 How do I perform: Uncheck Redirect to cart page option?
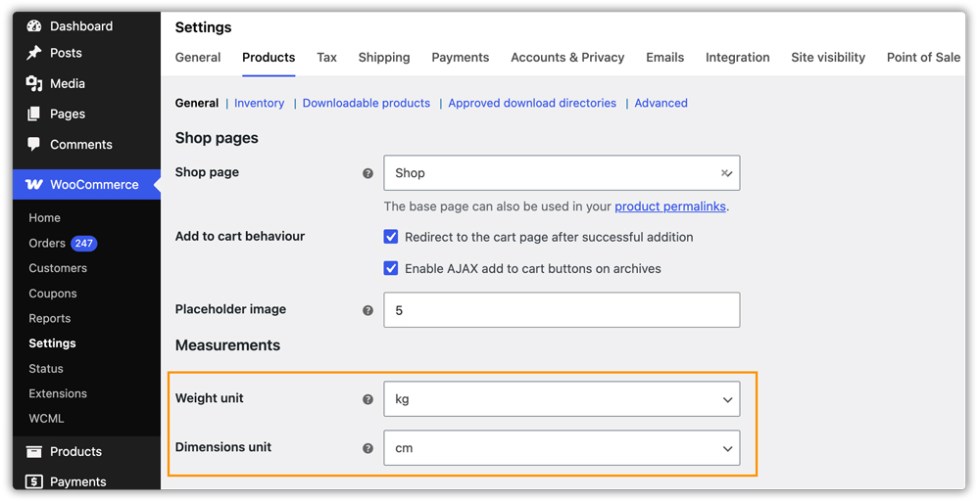click(391, 237)
